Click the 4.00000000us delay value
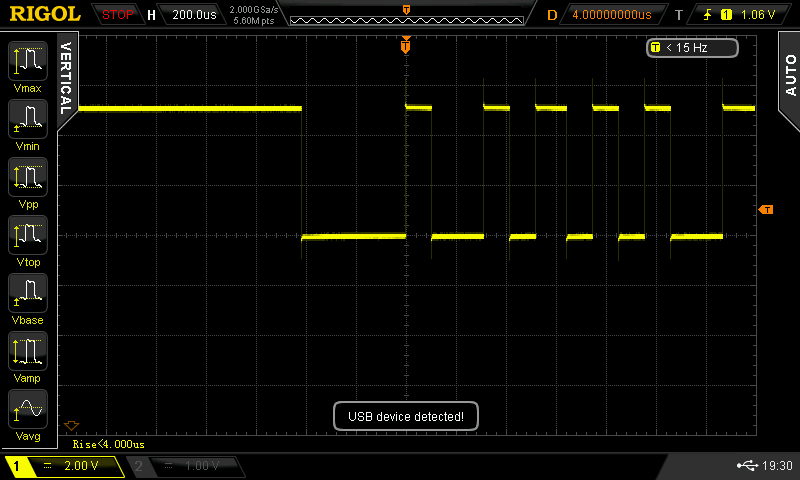 [612, 15]
